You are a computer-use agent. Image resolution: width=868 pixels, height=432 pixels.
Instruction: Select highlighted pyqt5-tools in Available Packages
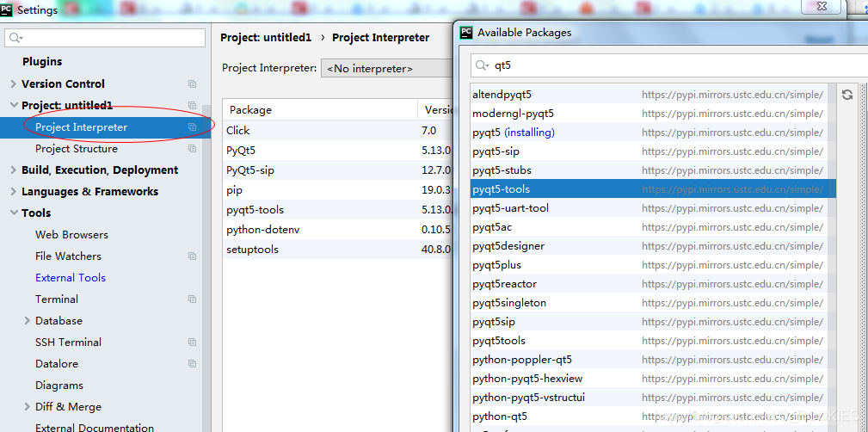coord(653,189)
